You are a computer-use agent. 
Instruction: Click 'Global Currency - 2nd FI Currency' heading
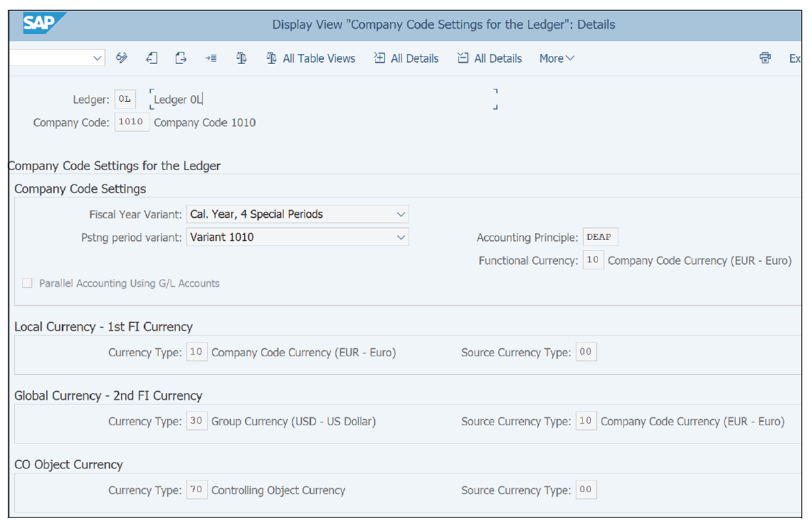click(x=108, y=396)
